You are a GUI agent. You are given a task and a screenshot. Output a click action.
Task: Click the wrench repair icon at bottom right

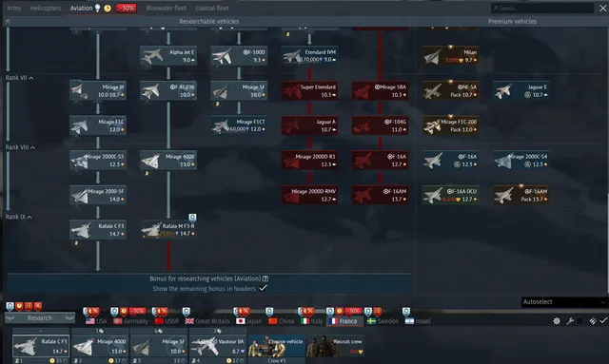pyautogui.click(x=570, y=321)
